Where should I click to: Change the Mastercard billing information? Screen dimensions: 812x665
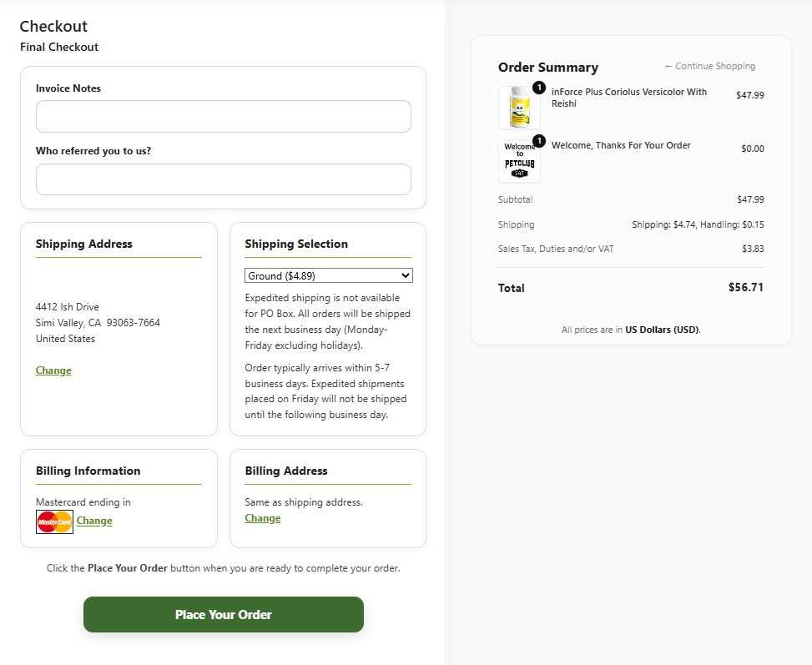point(94,521)
